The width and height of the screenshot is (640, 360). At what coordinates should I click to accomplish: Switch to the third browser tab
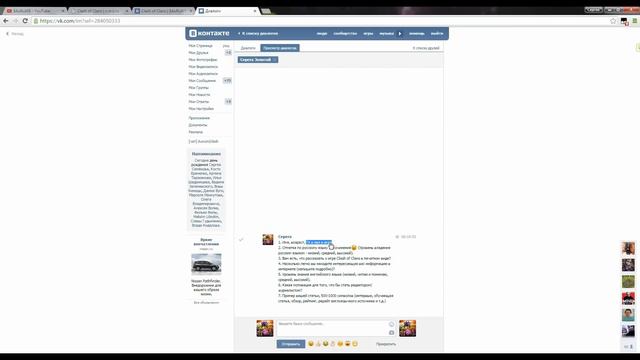click(163, 11)
